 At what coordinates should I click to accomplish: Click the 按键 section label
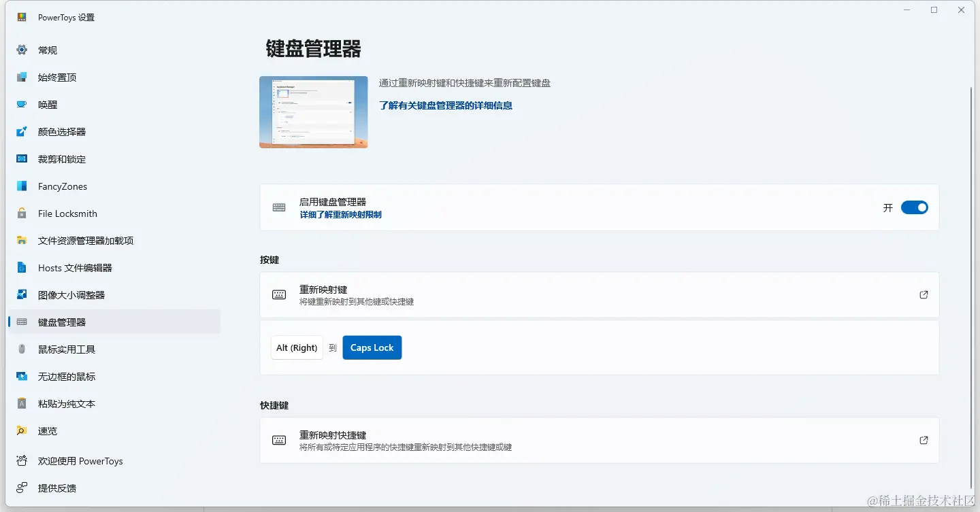269,260
